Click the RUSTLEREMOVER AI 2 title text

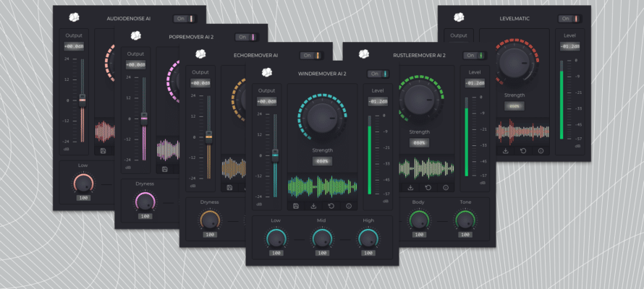point(420,56)
